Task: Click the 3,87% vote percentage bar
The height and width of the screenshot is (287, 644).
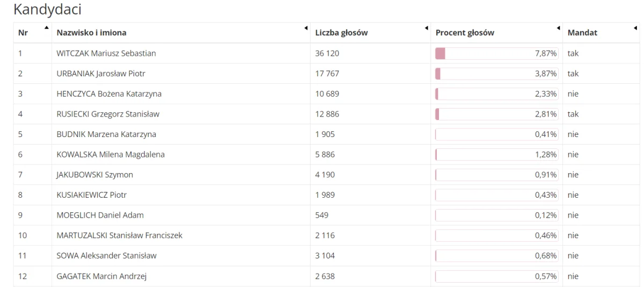Action: [496, 74]
